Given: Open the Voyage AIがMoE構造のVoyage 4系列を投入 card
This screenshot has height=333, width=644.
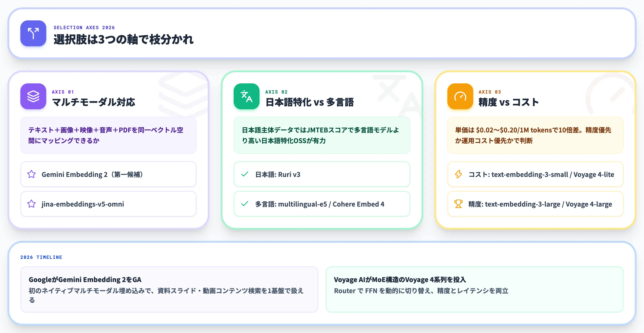Looking at the screenshot, I should (475, 289).
